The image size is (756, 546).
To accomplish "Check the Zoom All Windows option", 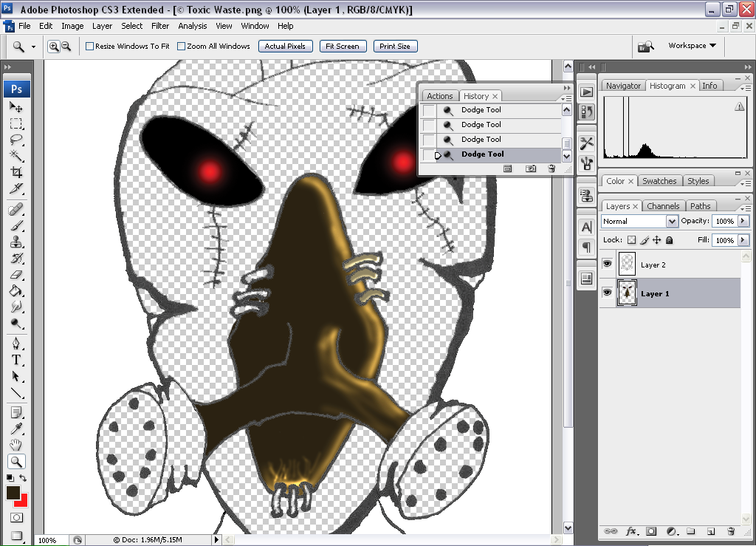I will [x=181, y=46].
